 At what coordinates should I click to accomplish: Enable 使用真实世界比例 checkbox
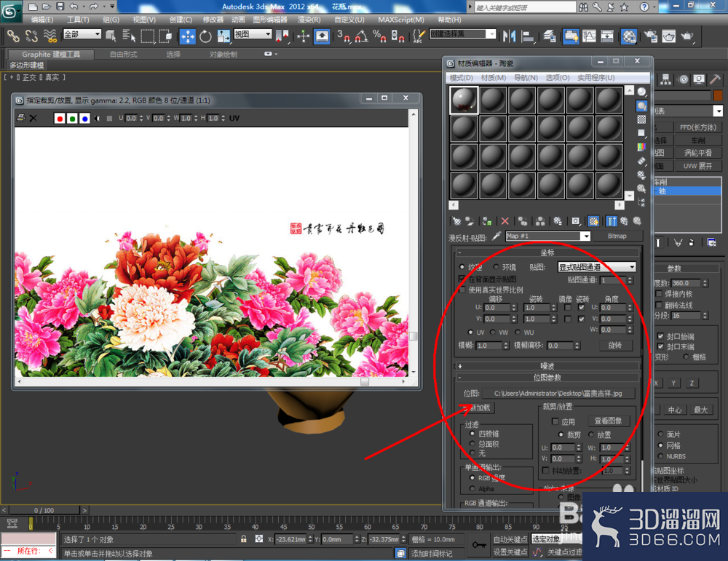pos(462,290)
